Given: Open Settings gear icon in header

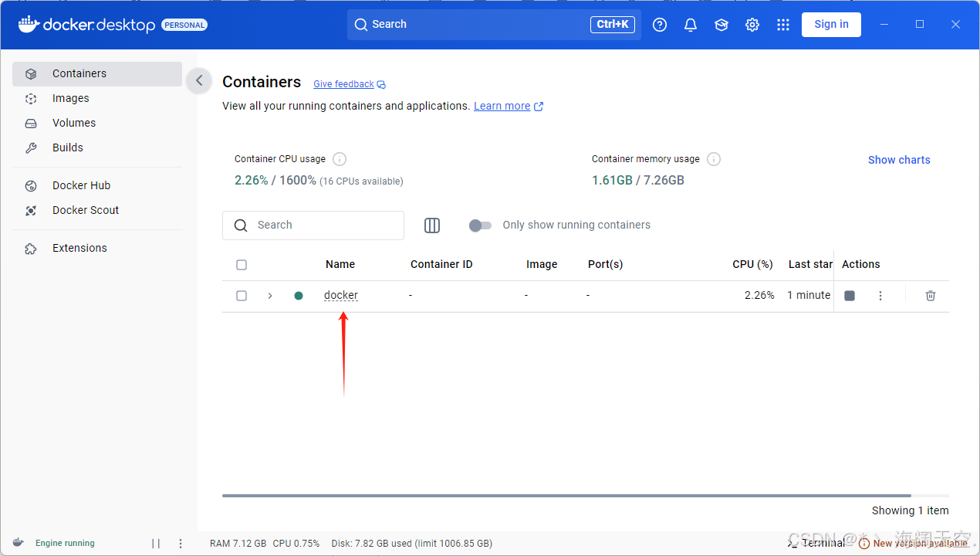Looking at the screenshot, I should 752,25.
